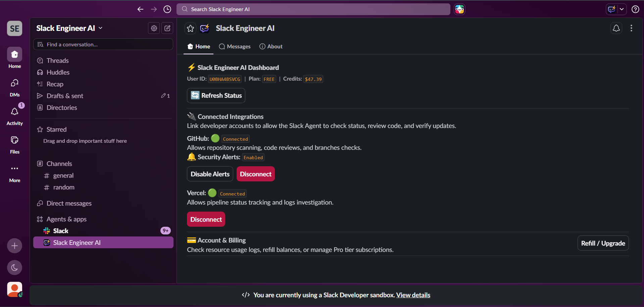Click the Search Slack Engineer AI bar
This screenshot has height=307, width=644.
coord(313,9)
